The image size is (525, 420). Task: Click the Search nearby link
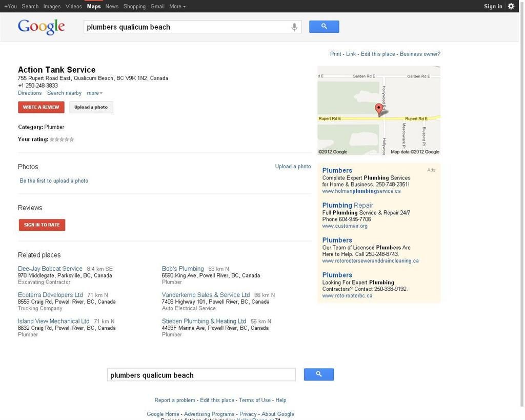64,93
